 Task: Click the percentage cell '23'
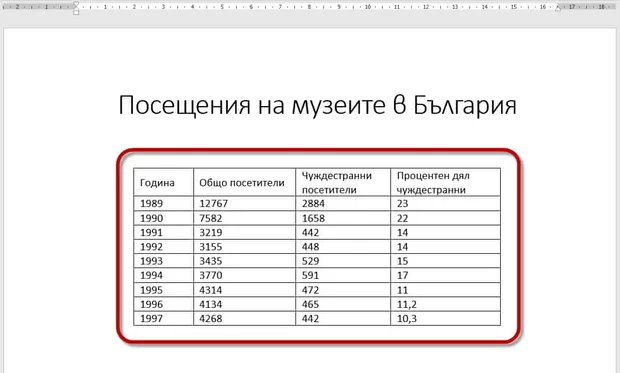click(x=446, y=204)
